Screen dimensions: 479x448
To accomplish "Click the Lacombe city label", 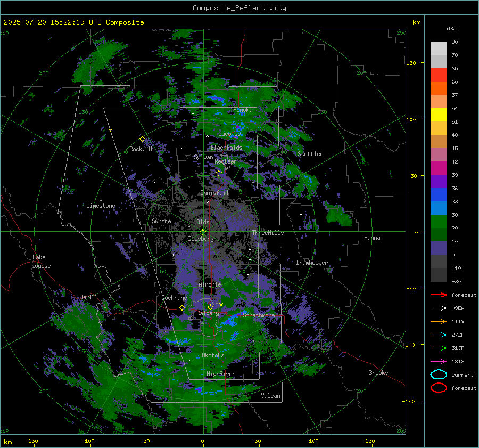I will (229, 134).
